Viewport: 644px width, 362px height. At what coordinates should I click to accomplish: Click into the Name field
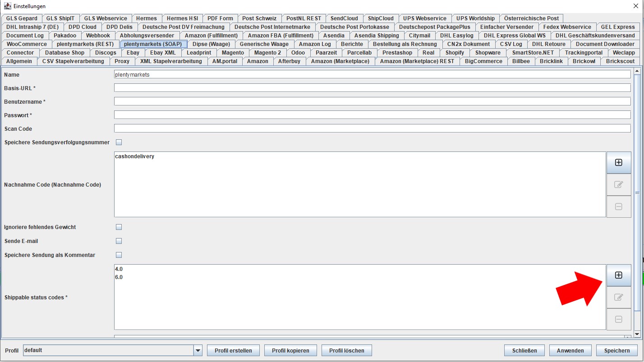pyautogui.click(x=372, y=74)
